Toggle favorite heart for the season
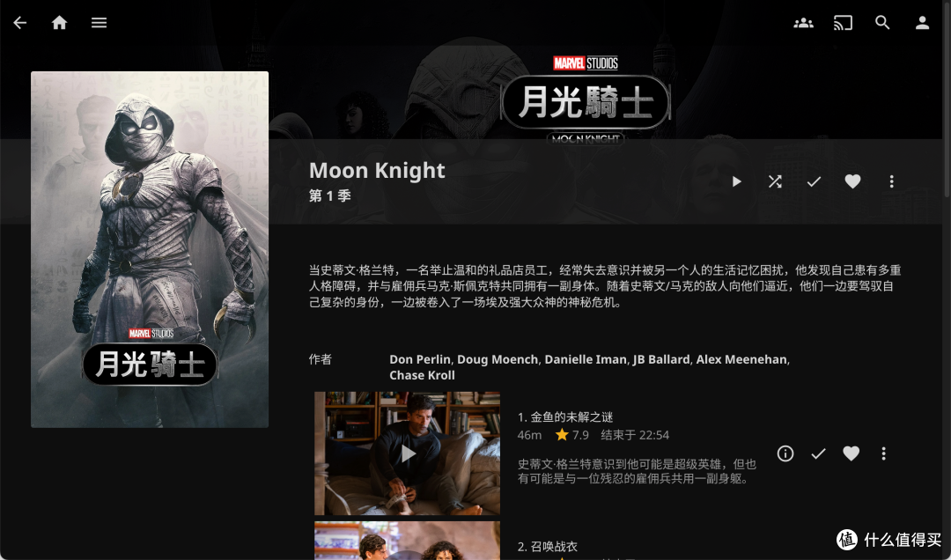Screen dimensions: 951x560 852,181
